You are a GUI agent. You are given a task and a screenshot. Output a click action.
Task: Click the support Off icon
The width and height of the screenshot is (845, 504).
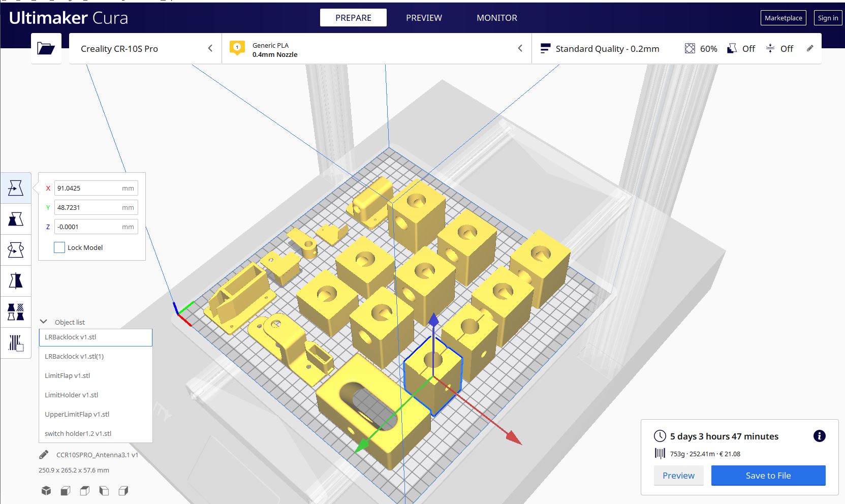coord(732,49)
